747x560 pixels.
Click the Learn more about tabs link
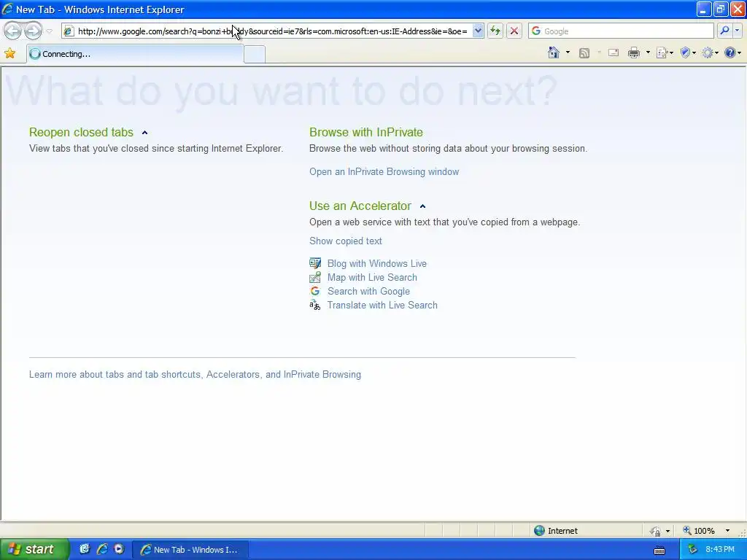tap(195, 374)
